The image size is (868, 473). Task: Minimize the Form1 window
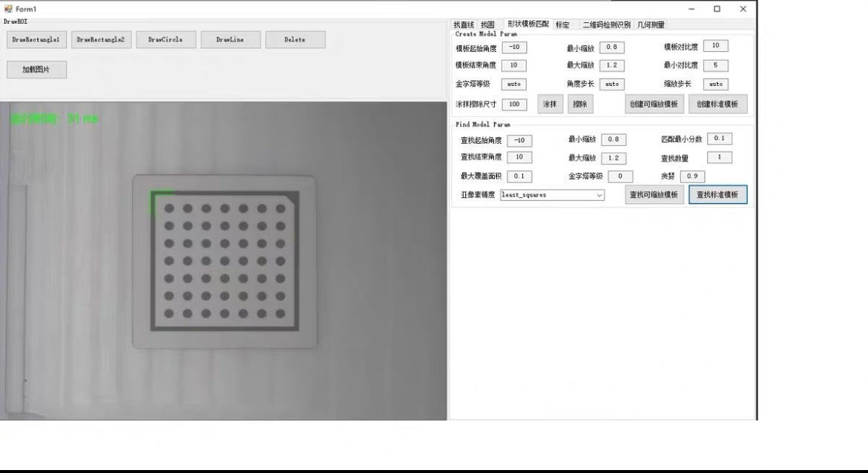[691, 9]
